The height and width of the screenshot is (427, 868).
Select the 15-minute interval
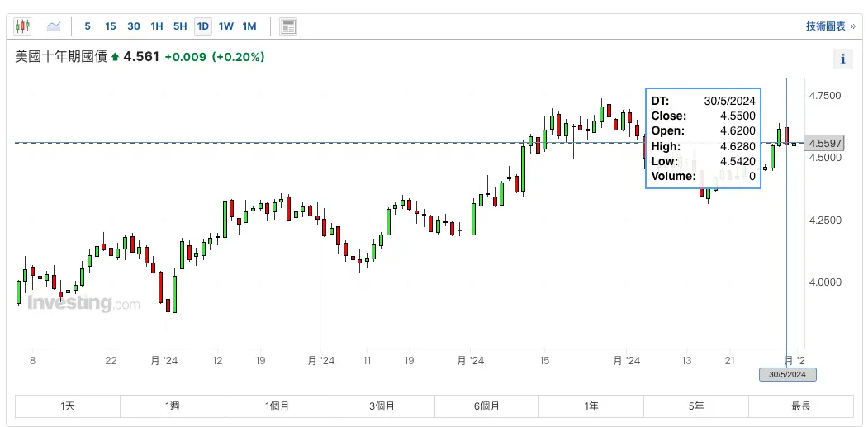point(111,26)
